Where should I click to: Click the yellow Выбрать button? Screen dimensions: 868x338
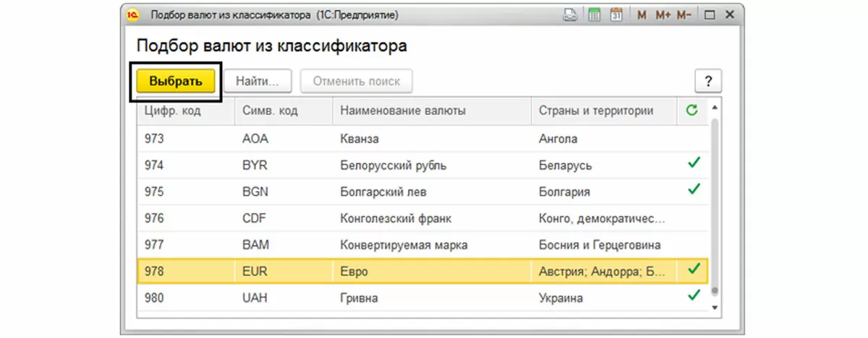coord(176,81)
